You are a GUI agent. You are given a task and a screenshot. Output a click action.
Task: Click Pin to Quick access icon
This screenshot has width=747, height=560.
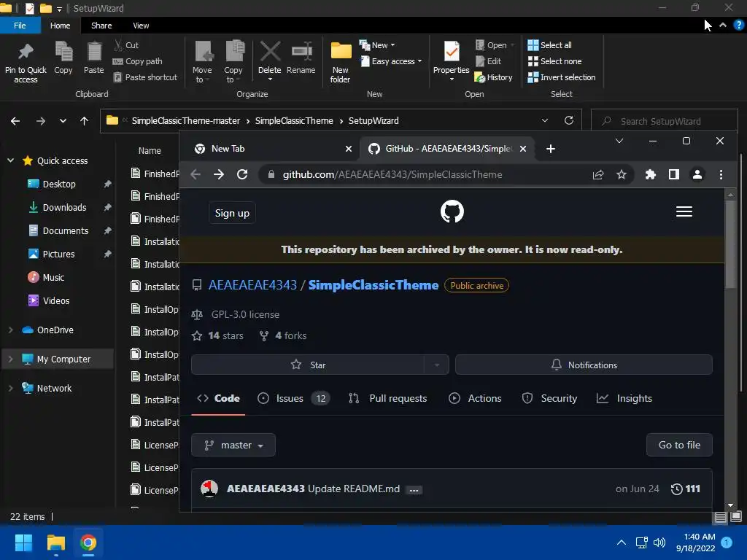[x=26, y=52]
